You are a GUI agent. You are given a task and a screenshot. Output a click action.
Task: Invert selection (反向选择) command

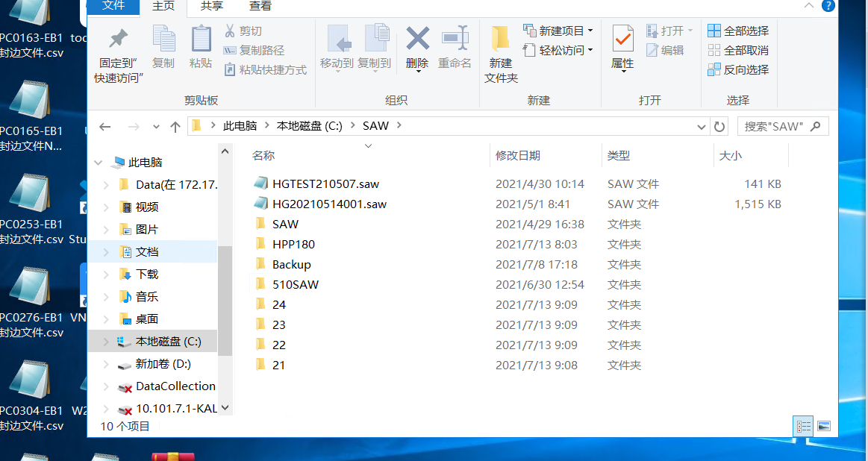738,69
